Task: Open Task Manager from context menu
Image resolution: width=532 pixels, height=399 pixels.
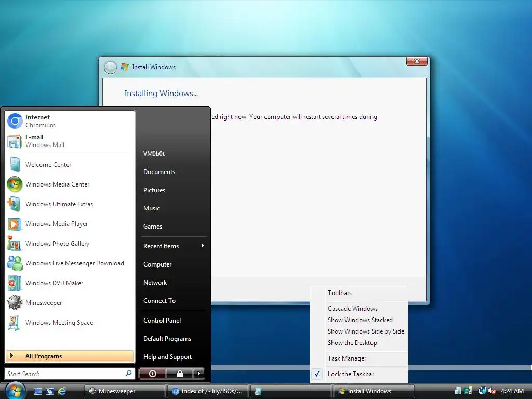Action: click(360, 358)
